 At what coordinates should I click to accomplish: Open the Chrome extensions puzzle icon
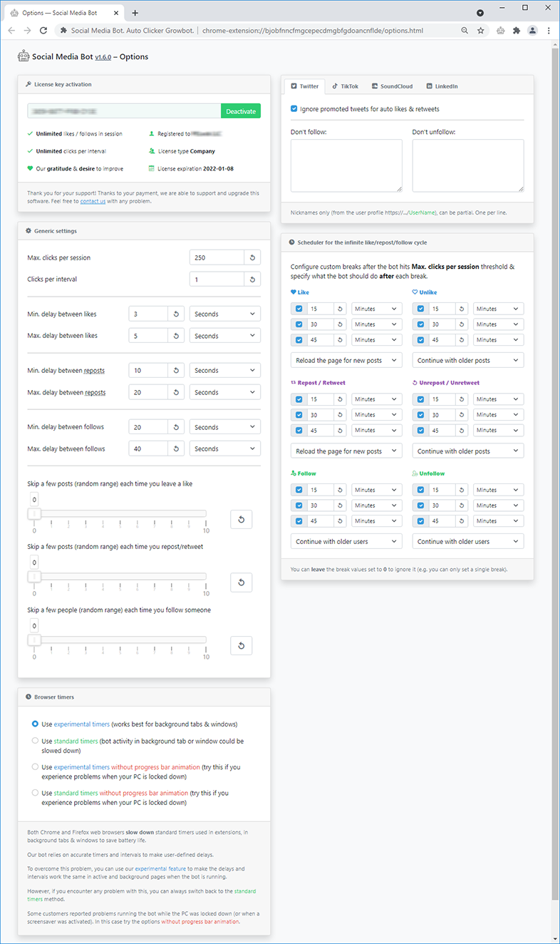[x=517, y=31]
